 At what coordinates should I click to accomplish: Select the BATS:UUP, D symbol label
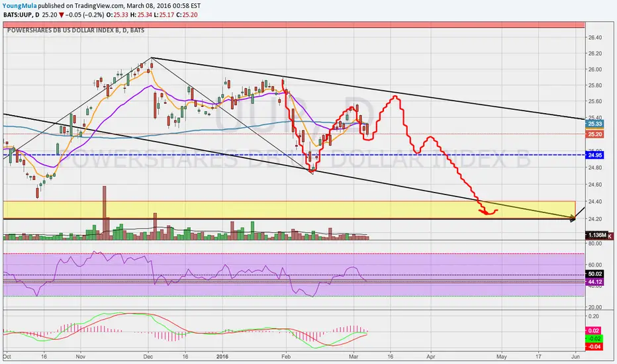coord(21,15)
